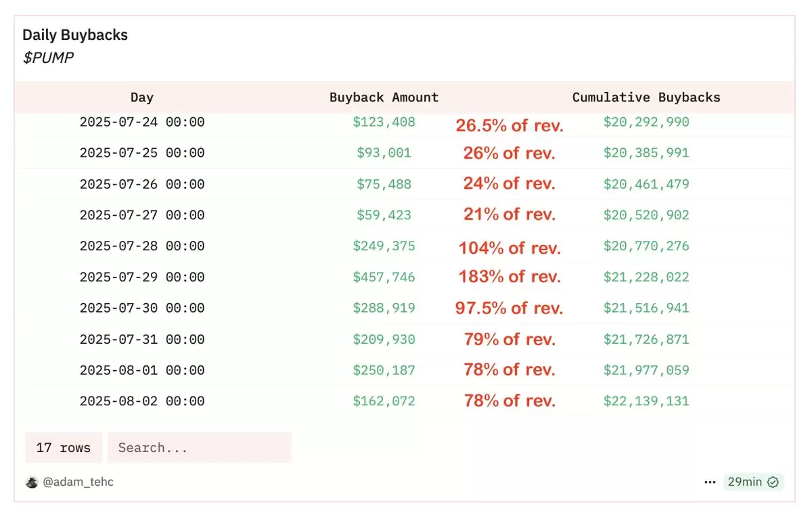812x519 pixels.
Task: Open the @adam_tehc author link
Action: pos(78,482)
